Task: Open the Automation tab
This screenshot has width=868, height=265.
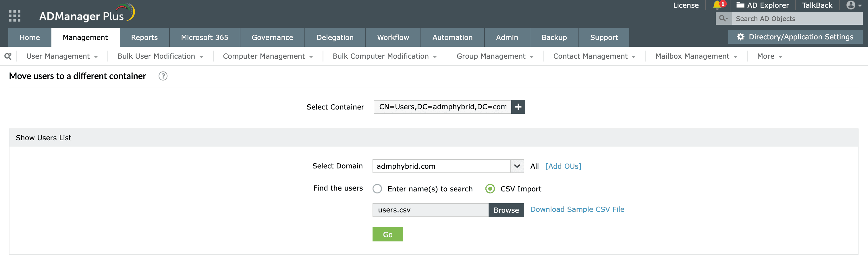Action: click(452, 37)
